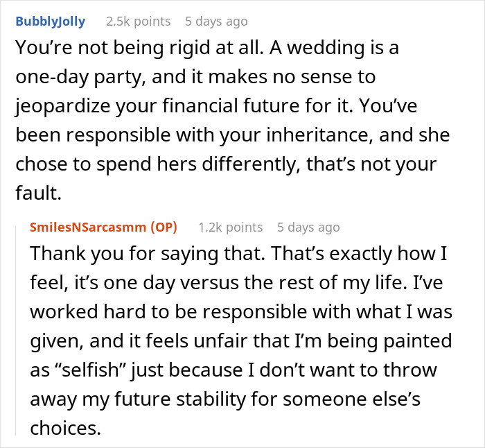Open SmilesNSarcasmm's user profile
Viewport: 485px width, 448px height.
(86, 227)
